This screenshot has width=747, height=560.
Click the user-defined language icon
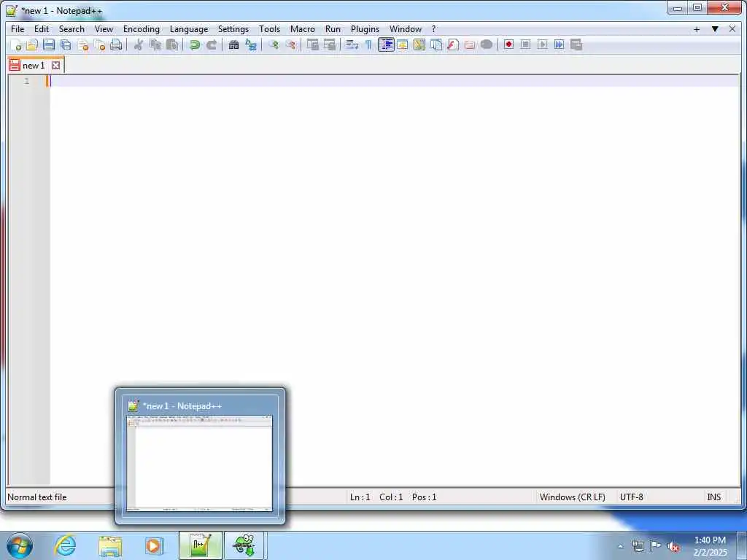403,44
